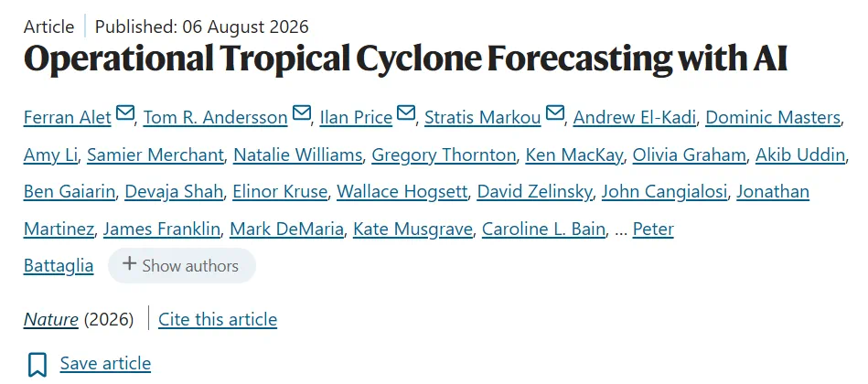This screenshot has width=868, height=384.
Task: Click author Mark DeMaria
Action: [286, 229]
